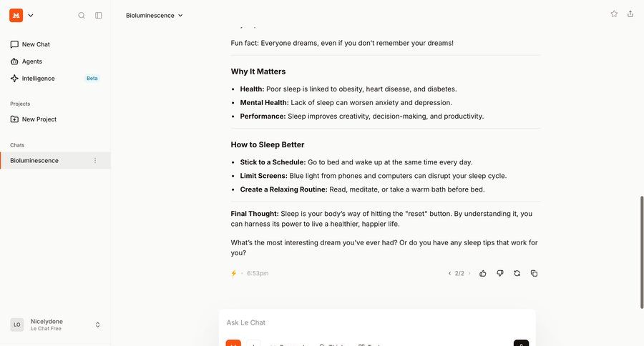
Task: Expand the Nicelydone account menu
Action: click(x=97, y=325)
